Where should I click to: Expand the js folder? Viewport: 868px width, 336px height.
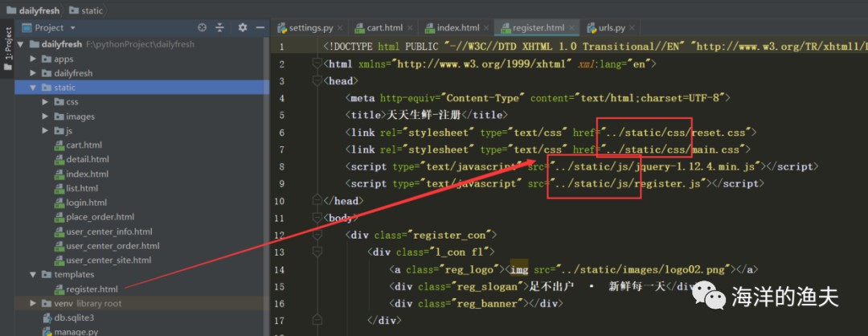pos(45,131)
